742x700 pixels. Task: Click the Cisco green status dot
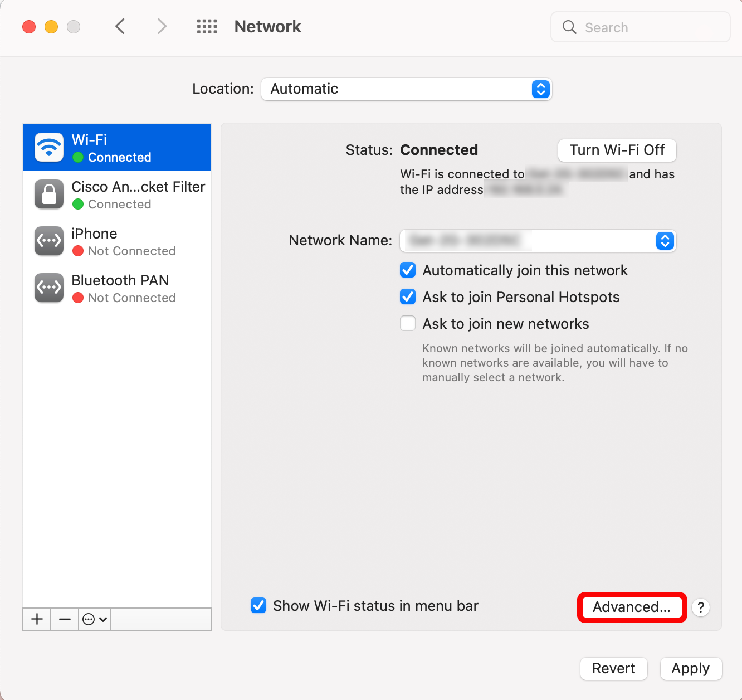[78, 204]
